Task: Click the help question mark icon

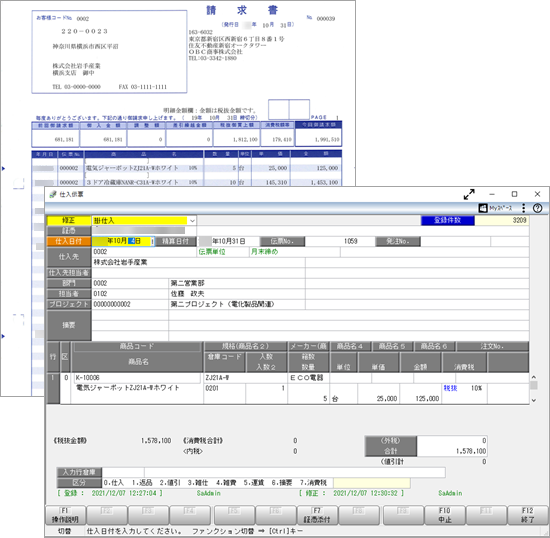Action: pyautogui.click(x=537, y=208)
